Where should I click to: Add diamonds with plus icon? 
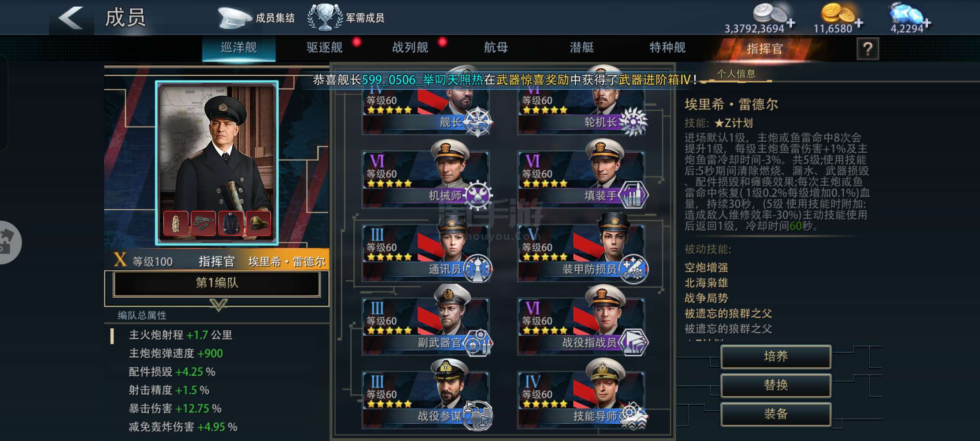tap(927, 23)
